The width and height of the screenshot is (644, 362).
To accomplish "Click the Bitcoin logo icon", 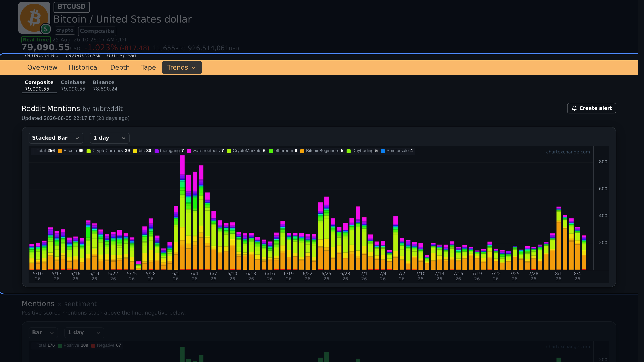I will 34,18.
